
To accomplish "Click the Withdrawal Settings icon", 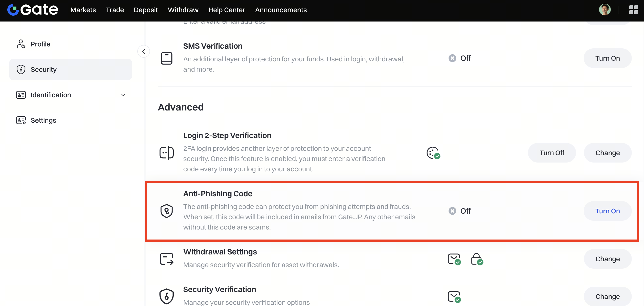I will coord(167,259).
